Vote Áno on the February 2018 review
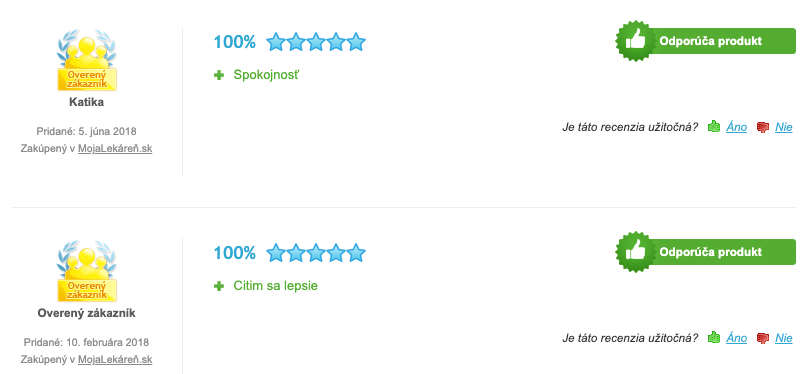806x374 pixels. pos(736,338)
